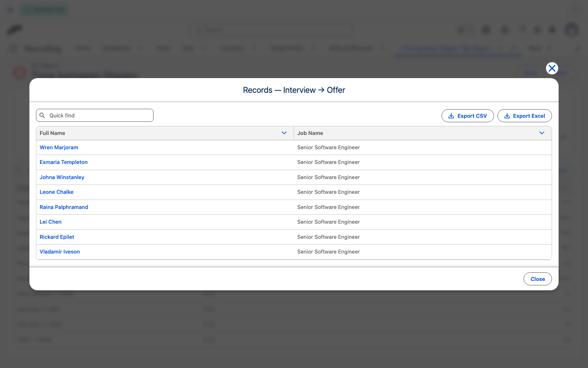Open the Esmaria Templeton record
Viewport: 588px width, 368px height.
[64, 162]
